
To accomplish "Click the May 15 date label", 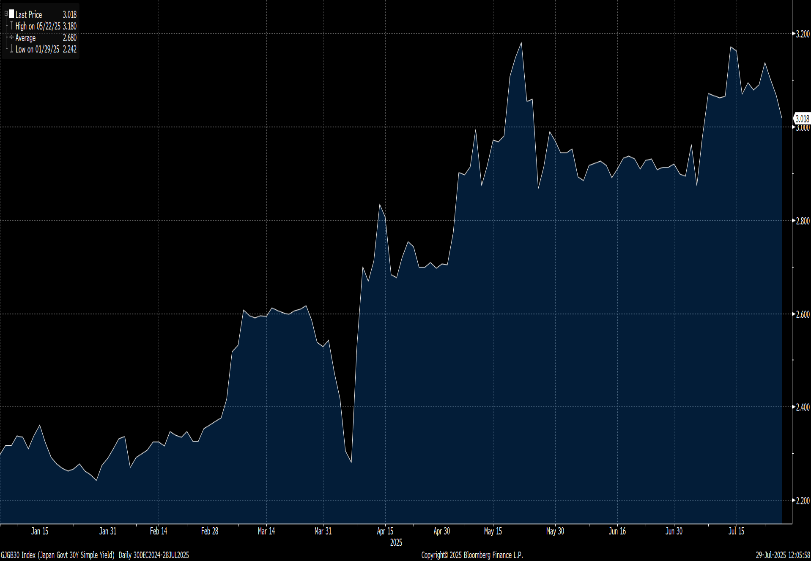I will (x=493, y=531).
